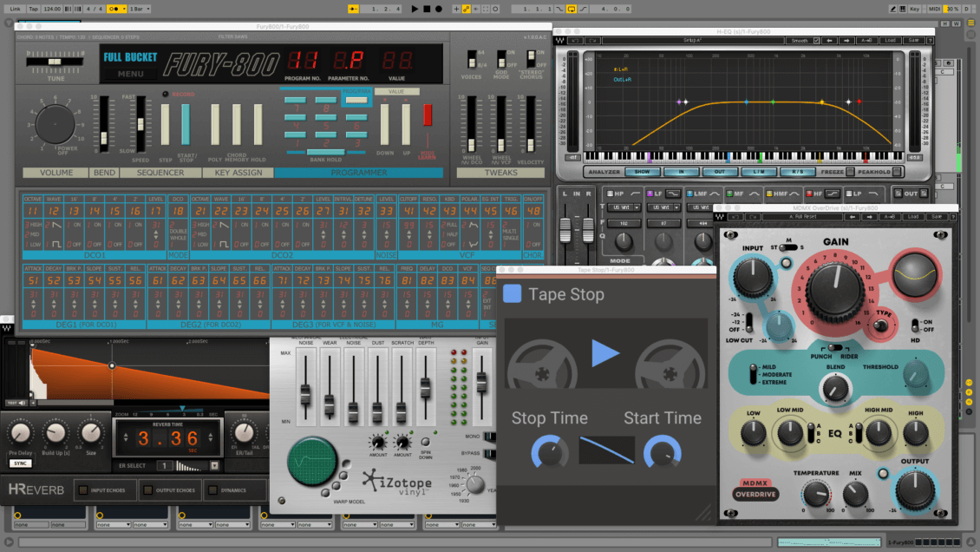Select the TWEAKS section label
This screenshot has height=552, width=980.
pos(500,173)
